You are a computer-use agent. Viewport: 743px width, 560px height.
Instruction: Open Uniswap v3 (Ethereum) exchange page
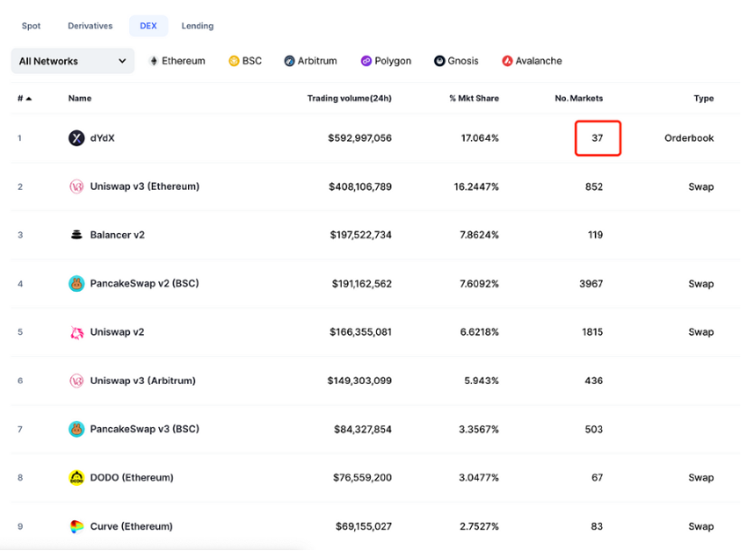tap(145, 186)
